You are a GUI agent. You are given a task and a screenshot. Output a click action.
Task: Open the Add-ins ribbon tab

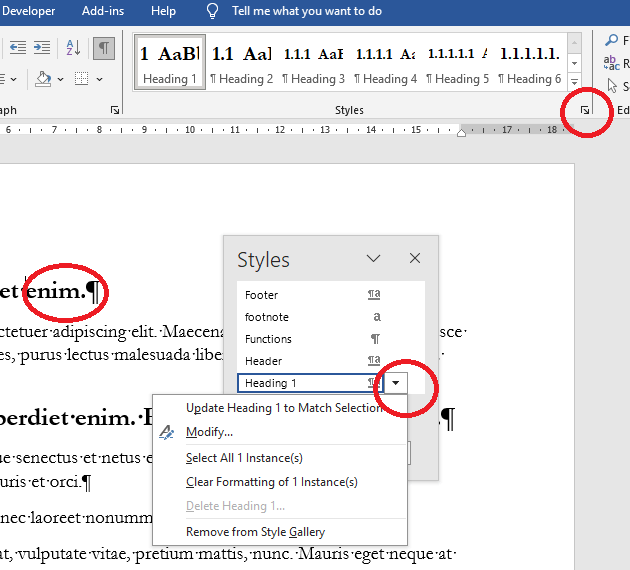point(103,11)
